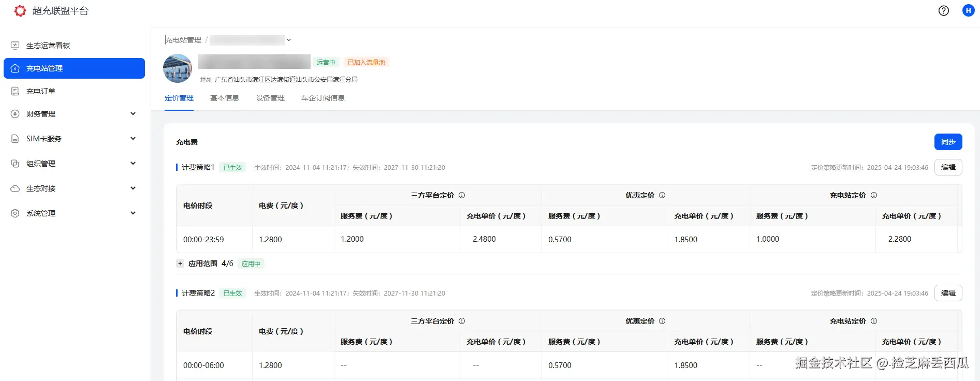980x381 pixels.
Task: Click the green 运营中 status tag
Action: [326, 62]
